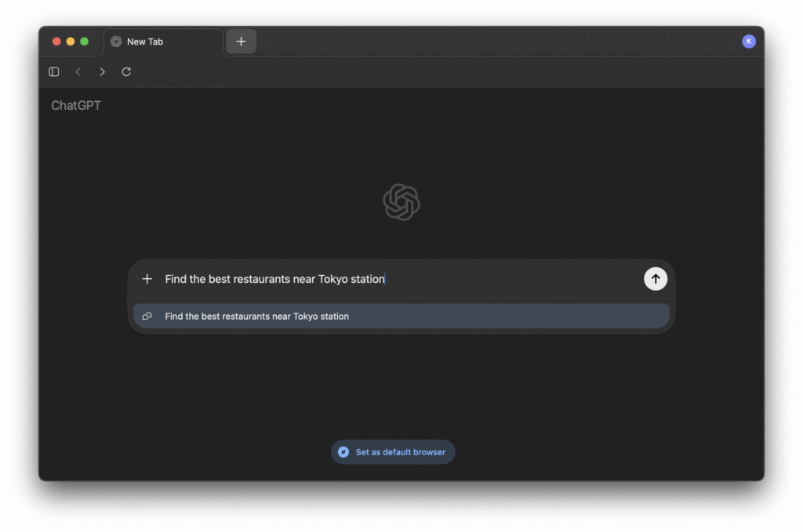803x532 pixels.
Task: Go back with the left arrow
Action: pyautogui.click(x=78, y=72)
